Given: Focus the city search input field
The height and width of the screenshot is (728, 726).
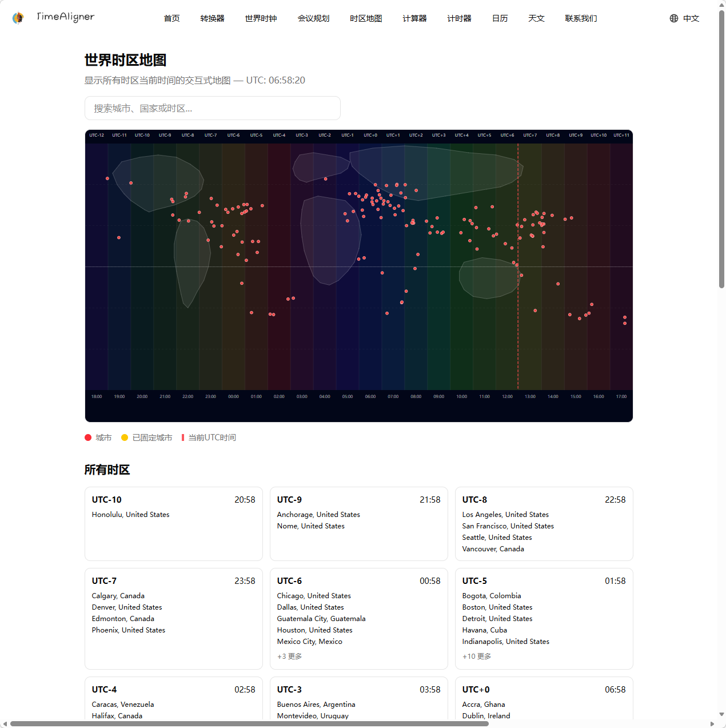Looking at the screenshot, I should (x=212, y=108).
